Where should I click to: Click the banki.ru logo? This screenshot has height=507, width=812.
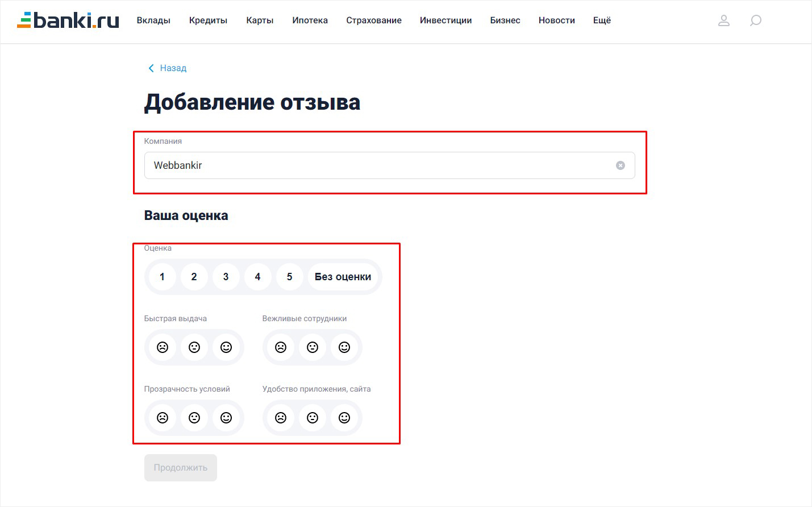point(68,19)
